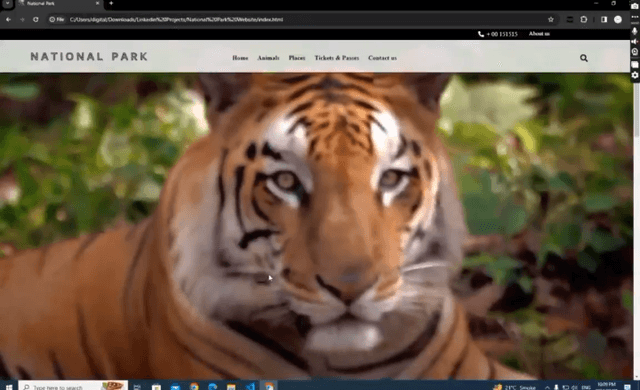Open the tab search dropdown arrow

click(7, 3)
